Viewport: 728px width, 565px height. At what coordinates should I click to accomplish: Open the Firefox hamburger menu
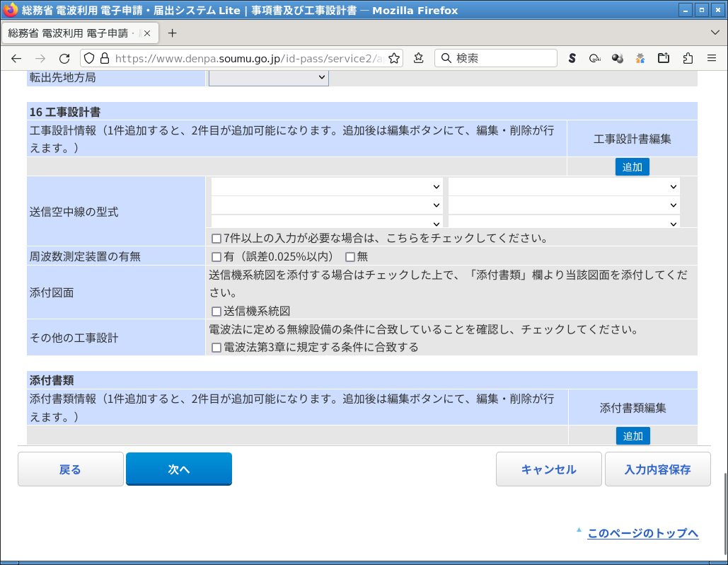712,58
